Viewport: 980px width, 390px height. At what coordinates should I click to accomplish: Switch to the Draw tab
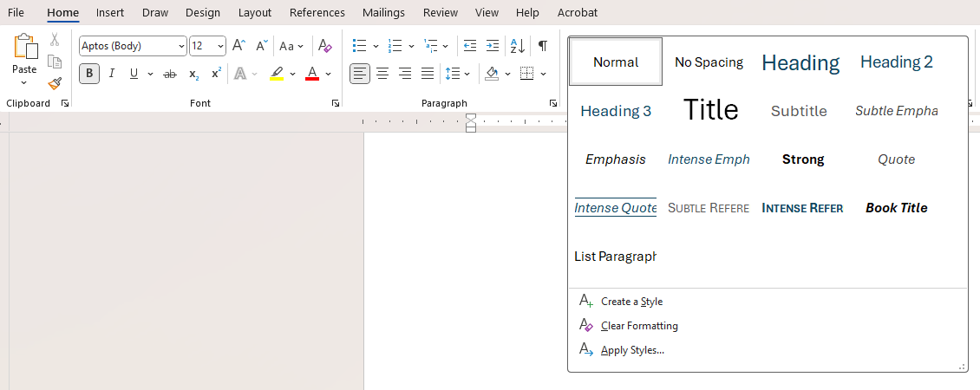(155, 12)
